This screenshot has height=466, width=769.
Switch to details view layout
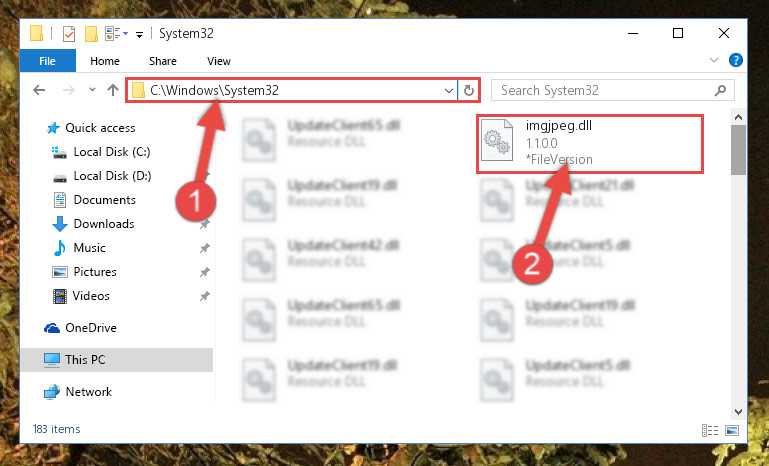[710, 430]
